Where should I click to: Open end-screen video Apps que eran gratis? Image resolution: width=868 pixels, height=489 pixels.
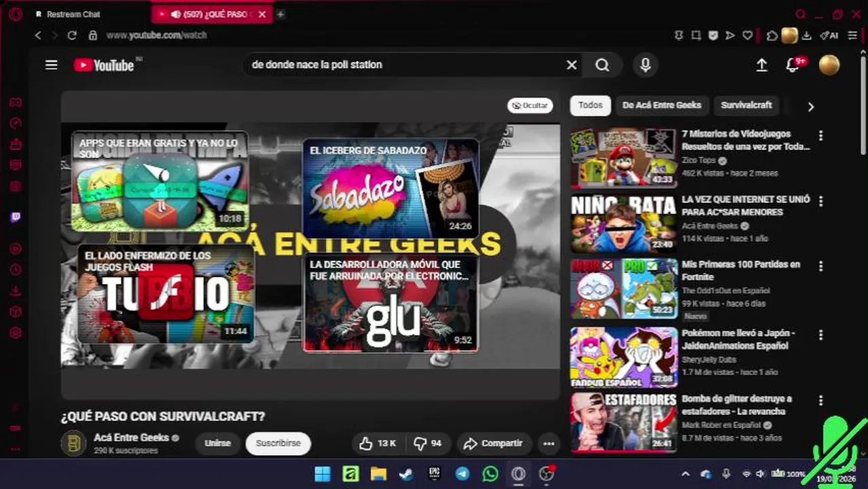pos(160,181)
